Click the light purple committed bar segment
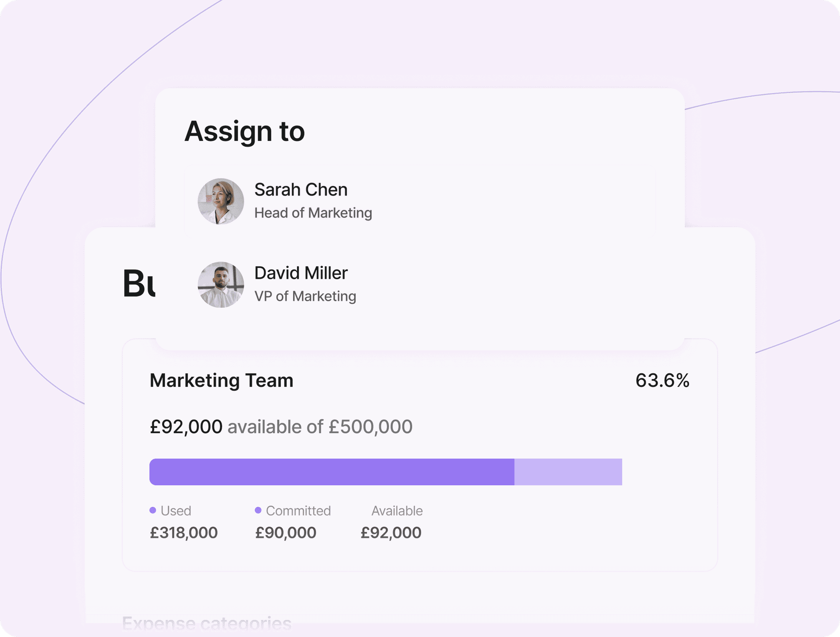The image size is (840, 637). point(568,472)
